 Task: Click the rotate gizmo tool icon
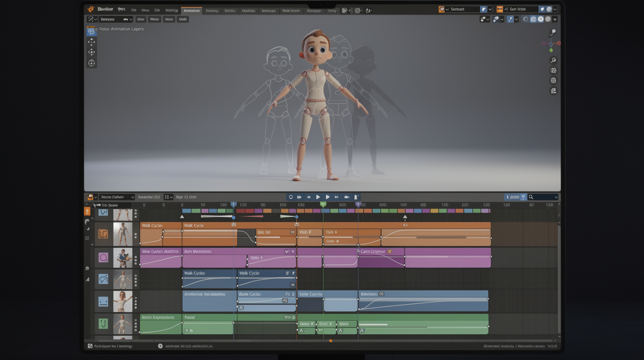(x=92, y=52)
